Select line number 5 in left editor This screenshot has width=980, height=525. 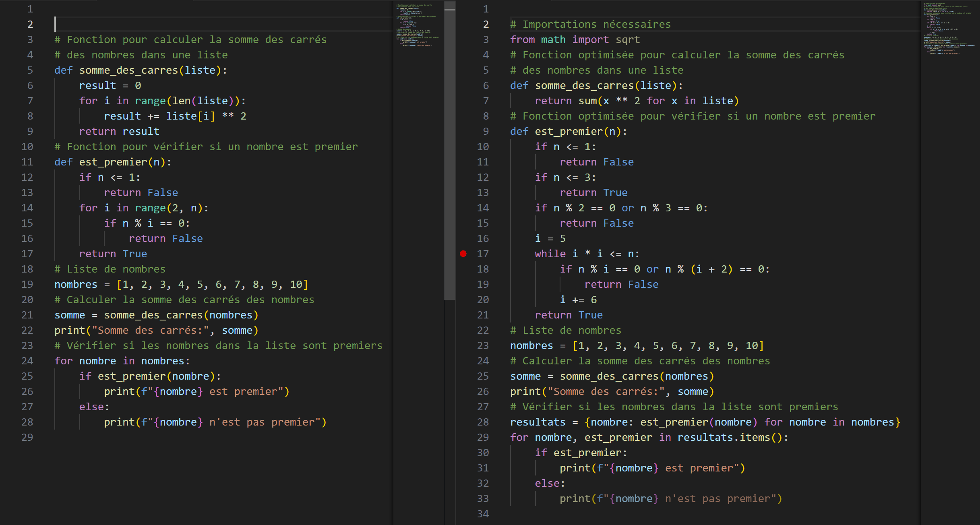(30, 70)
